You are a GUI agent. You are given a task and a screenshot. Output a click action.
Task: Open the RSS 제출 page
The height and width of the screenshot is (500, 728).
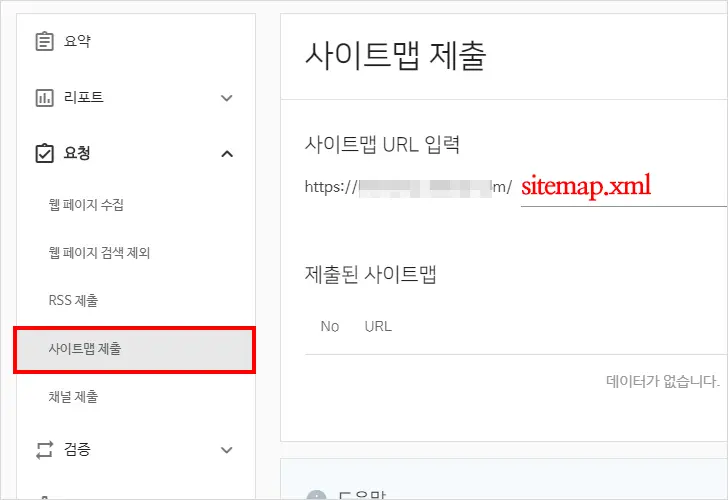pos(73,300)
